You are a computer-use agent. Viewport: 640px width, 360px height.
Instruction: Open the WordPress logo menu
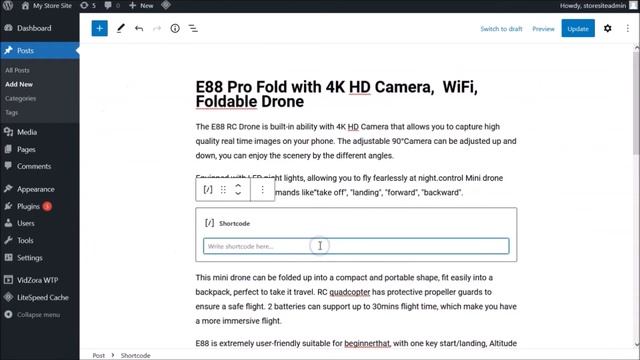(x=8, y=6)
